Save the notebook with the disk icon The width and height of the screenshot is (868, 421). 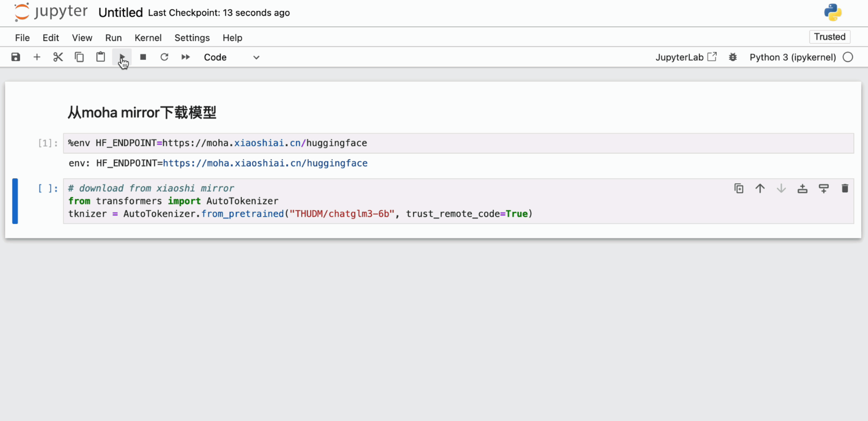(x=15, y=57)
